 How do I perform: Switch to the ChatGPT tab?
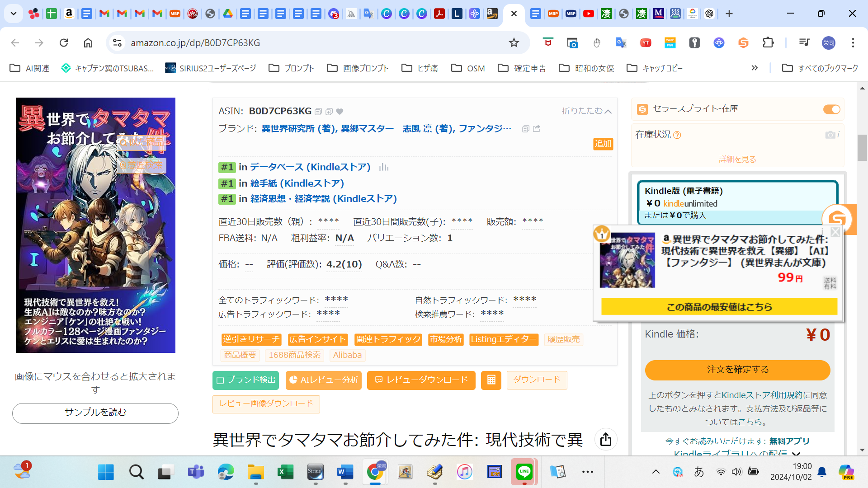[709, 14]
